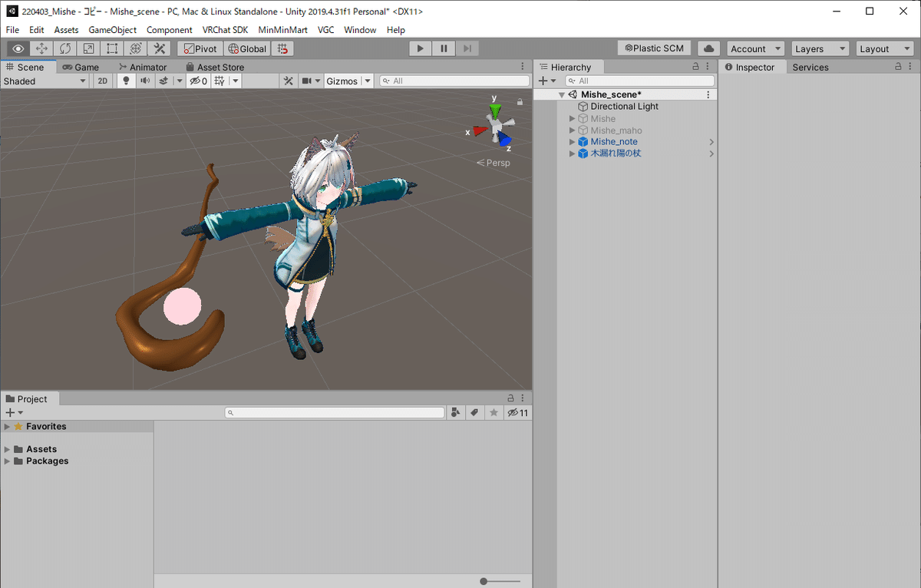Open the Gizmos dropdown arrow
The height and width of the screenshot is (588, 921).
click(x=368, y=81)
